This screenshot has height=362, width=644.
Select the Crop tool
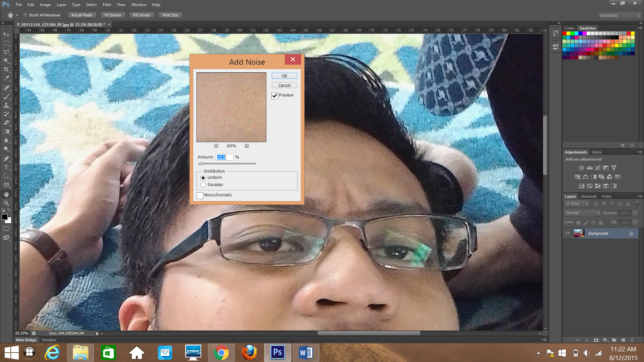tap(6, 70)
